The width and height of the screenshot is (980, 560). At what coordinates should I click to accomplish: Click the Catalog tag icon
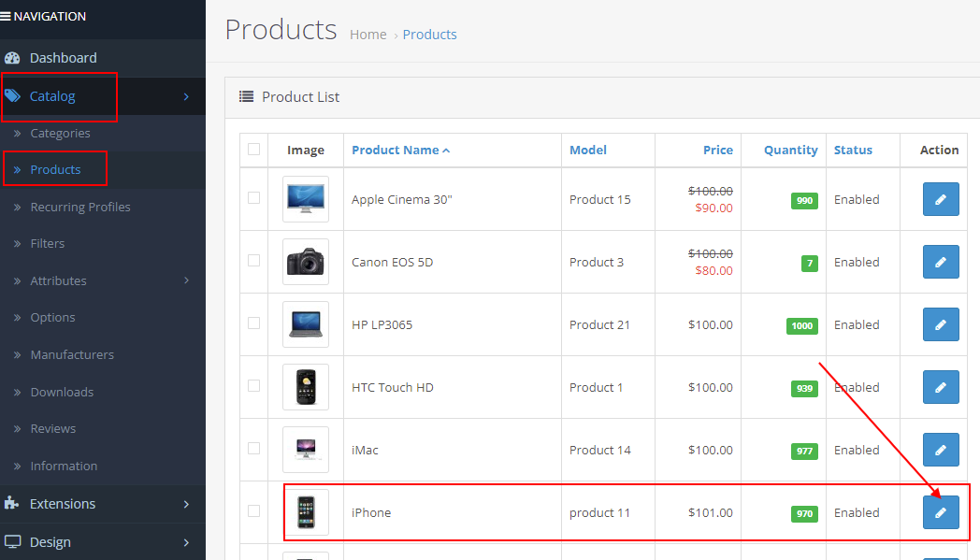(12, 95)
